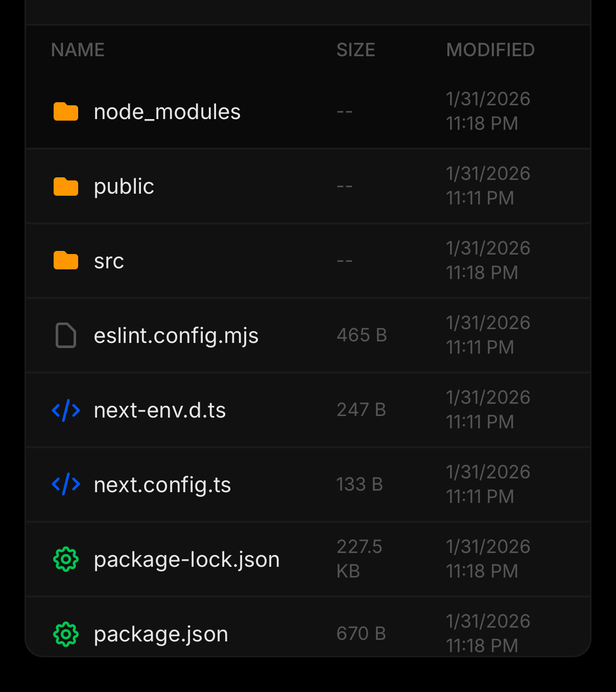
Task: Open eslint.config.mjs file name
Action: point(176,336)
